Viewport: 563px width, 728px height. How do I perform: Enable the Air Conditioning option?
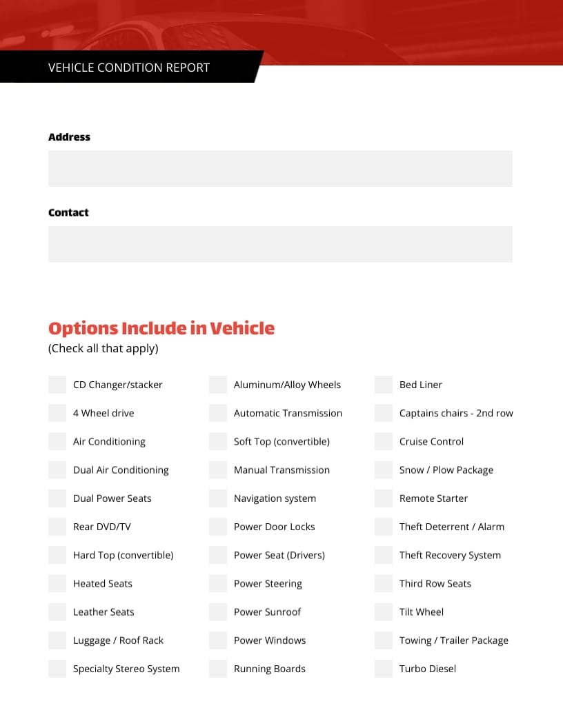(57, 441)
